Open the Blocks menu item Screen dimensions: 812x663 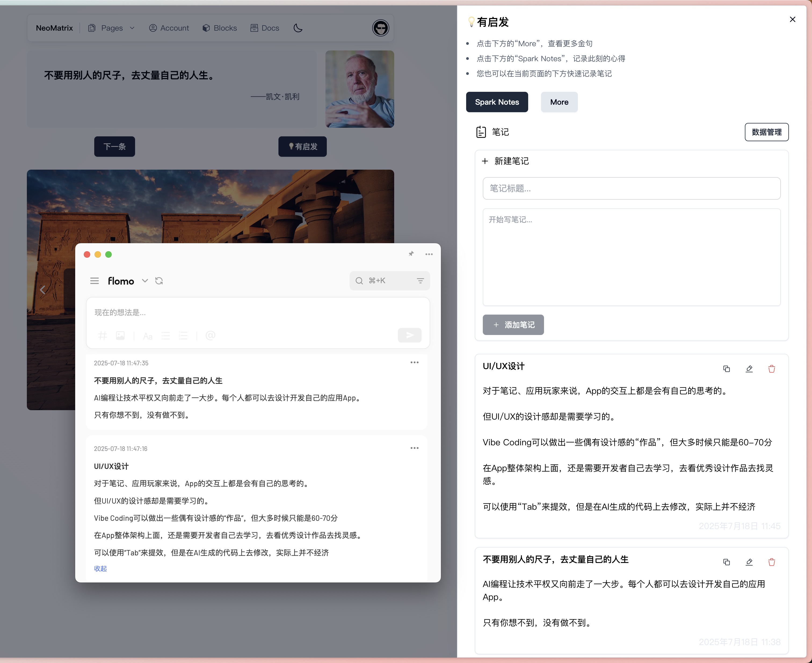click(x=220, y=28)
